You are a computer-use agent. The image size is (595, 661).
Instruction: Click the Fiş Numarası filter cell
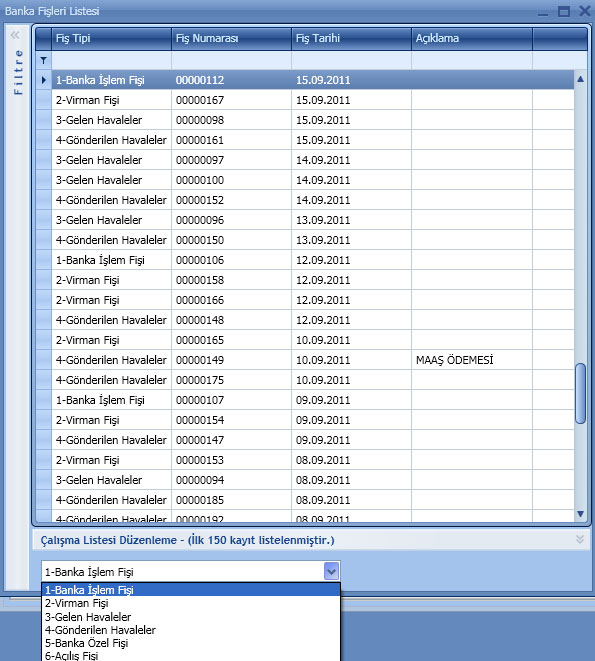click(x=232, y=61)
